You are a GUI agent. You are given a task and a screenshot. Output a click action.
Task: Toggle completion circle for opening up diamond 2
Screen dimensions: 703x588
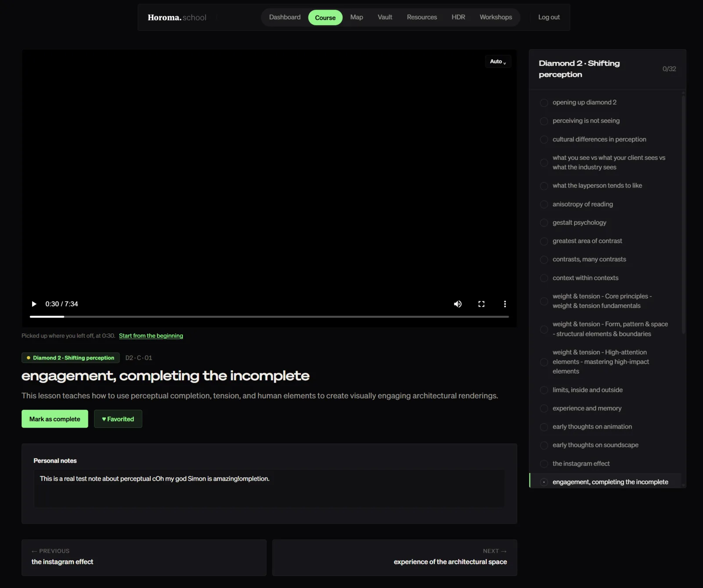click(x=544, y=103)
